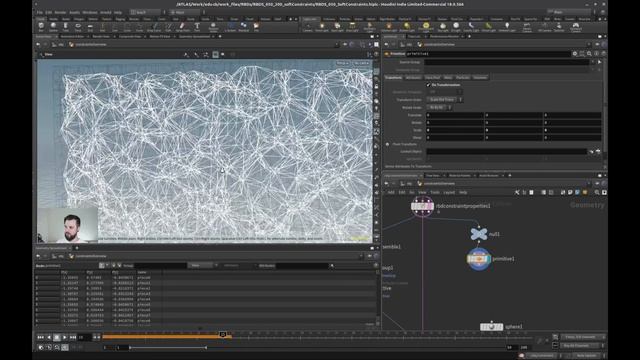Image resolution: width=640 pixels, height=360 pixels.
Task: Click the sphere1 node in the network
Action: pyautogui.click(x=491, y=327)
